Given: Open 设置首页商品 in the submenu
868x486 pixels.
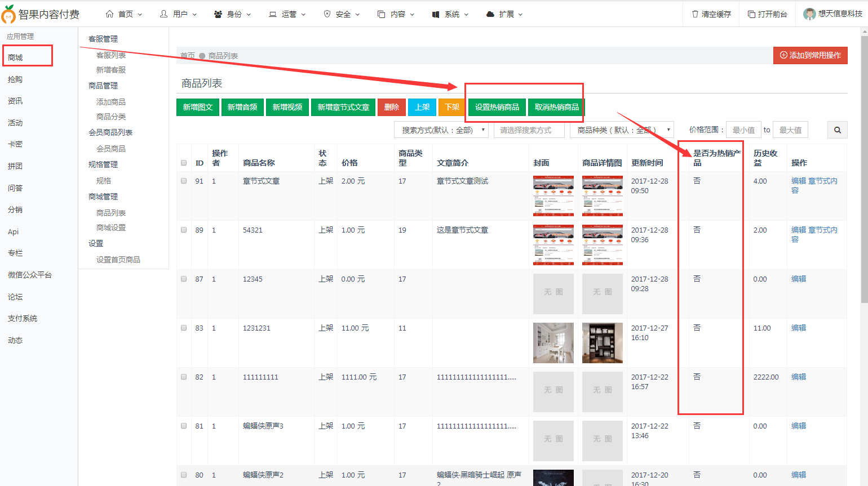Looking at the screenshot, I should click(118, 260).
